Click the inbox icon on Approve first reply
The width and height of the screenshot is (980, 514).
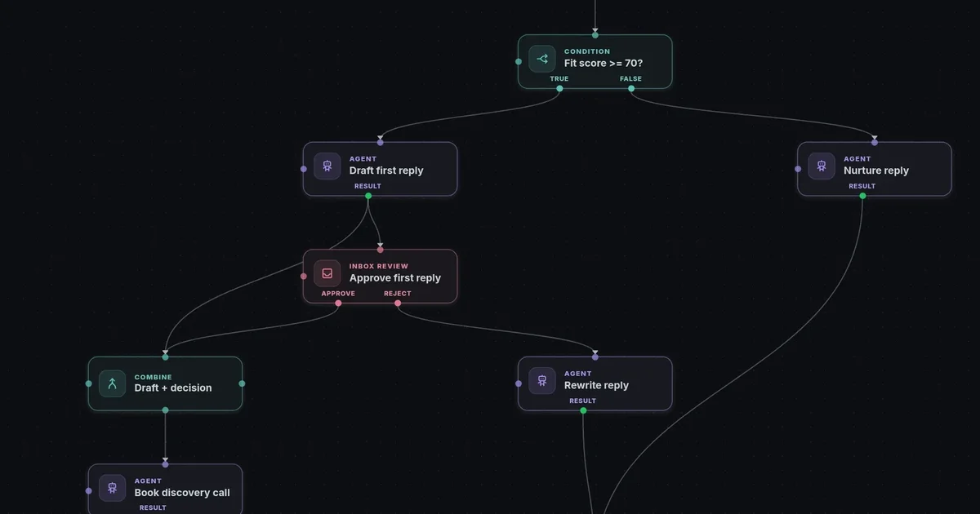click(x=327, y=273)
